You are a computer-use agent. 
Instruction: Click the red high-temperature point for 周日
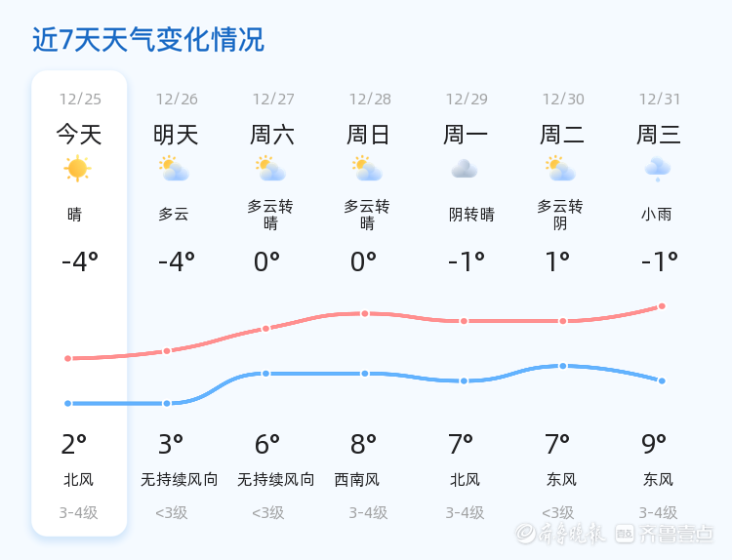(365, 313)
